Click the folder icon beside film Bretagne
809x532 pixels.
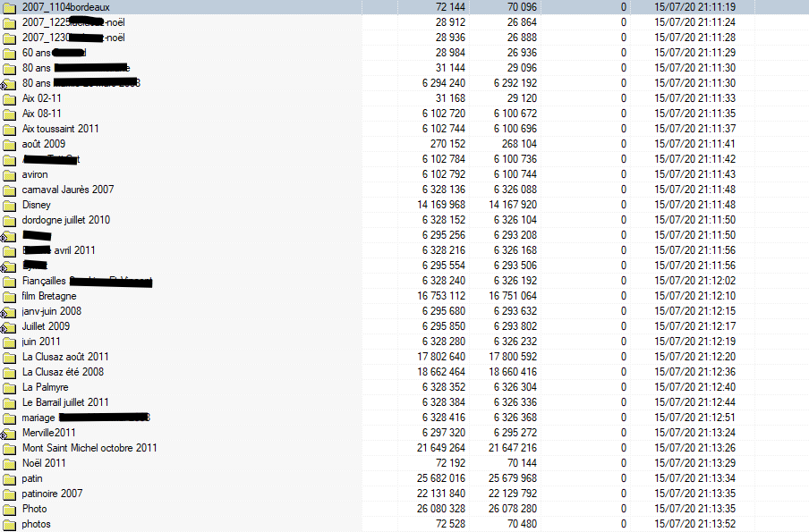10,296
